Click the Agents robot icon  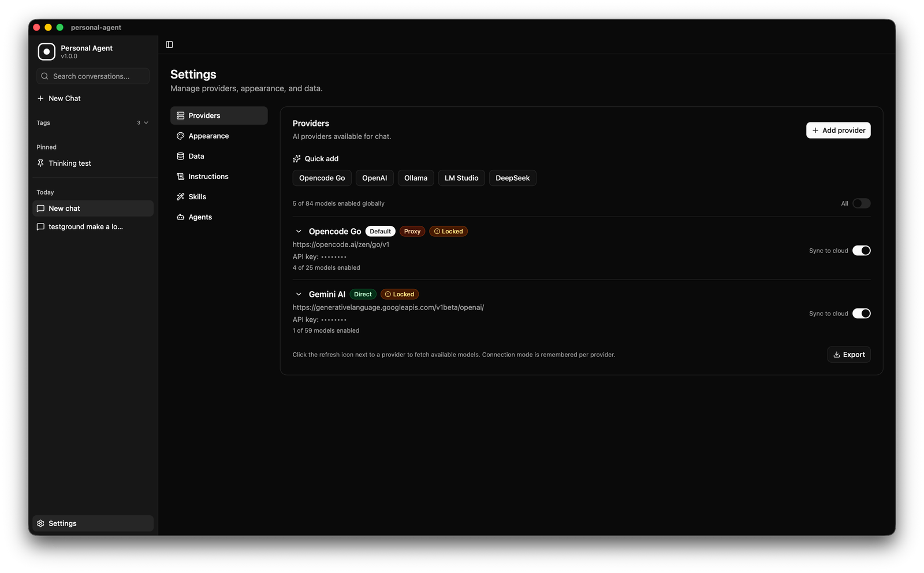coord(180,217)
